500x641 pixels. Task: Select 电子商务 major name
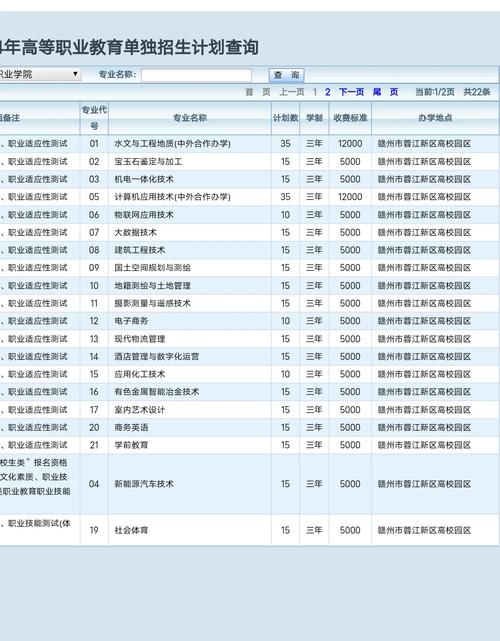[x=131, y=321]
